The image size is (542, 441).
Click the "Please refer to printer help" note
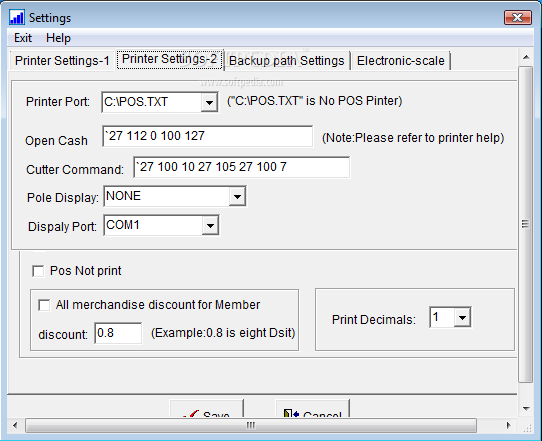pyautogui.click(x=413, y=138)
